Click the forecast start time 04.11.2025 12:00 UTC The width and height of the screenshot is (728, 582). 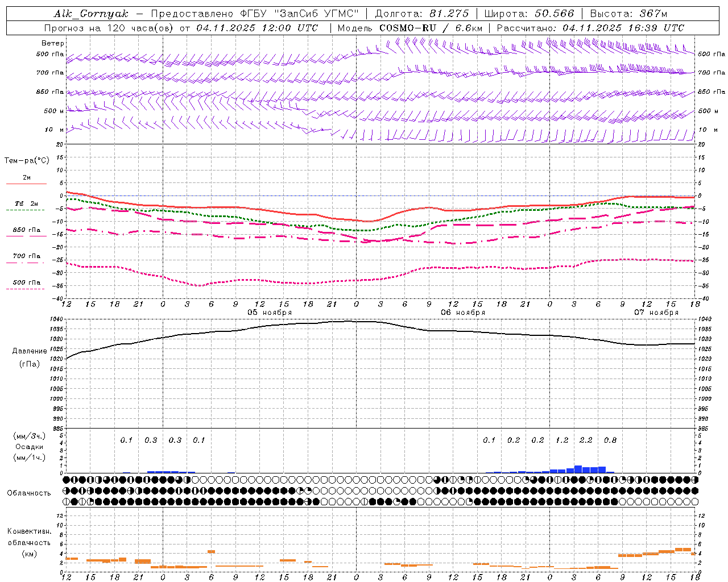[x=257, y=28]
